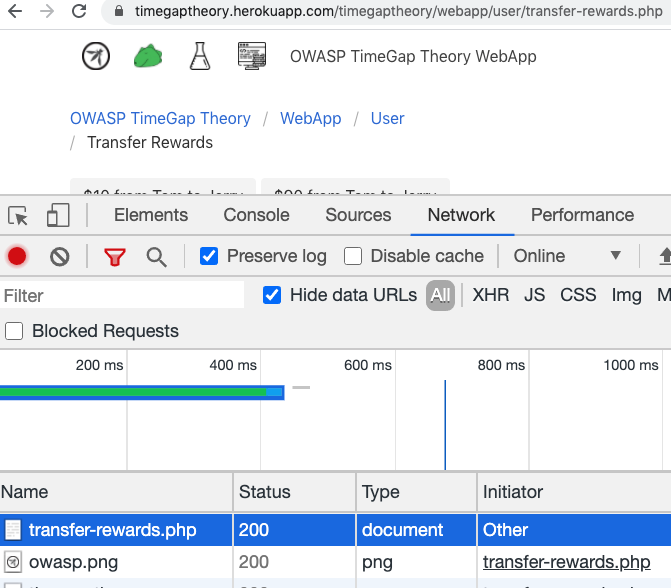Filter requests by JS
Screen dimensions: 671x588
tap(534, 295)
